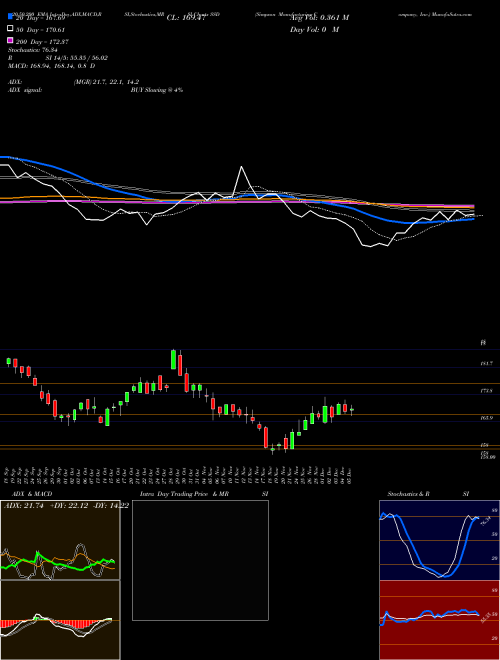Click the 173.8 price axis label

click(x=487, y=391)
